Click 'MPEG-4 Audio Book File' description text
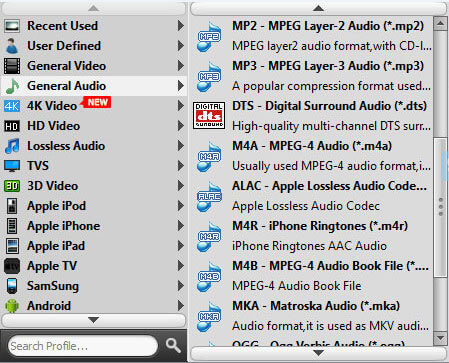Image resolution: width=449 pixels, height=363 pixels. tap(297, 286)
